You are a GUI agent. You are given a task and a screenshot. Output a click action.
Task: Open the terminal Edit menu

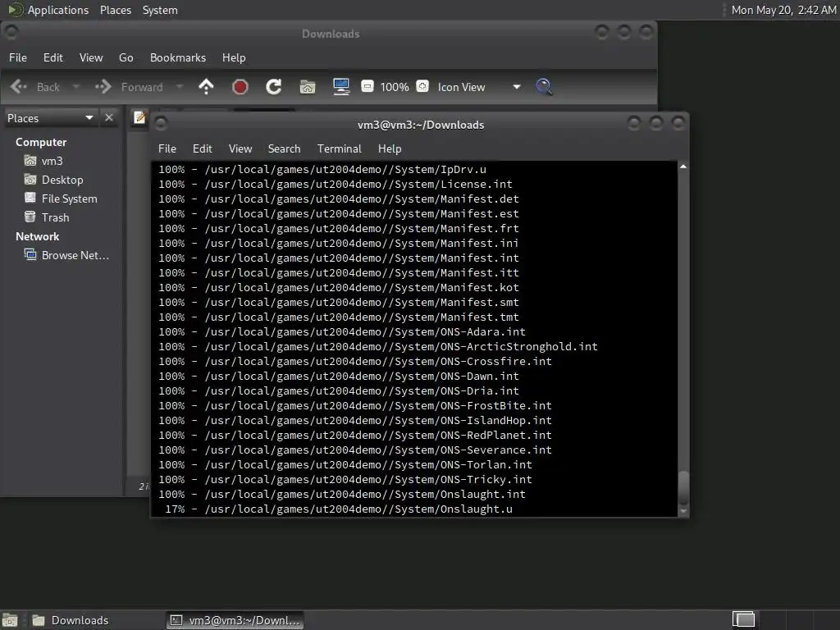pyautogui.click(x=203, y=148)
